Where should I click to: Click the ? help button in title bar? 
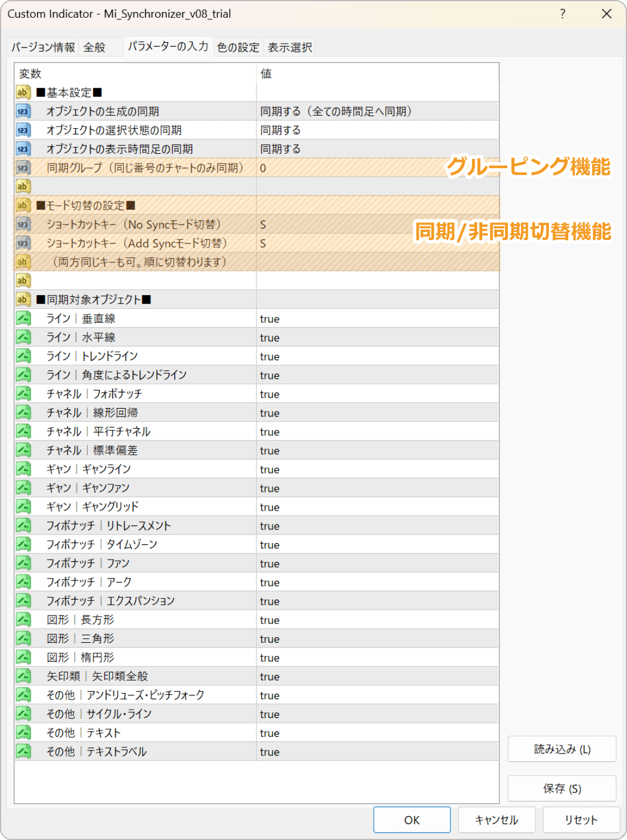click(563, 14)
